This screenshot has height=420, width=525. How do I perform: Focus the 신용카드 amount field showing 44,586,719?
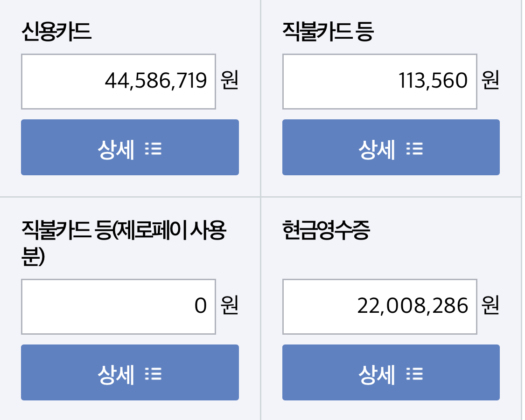119,82
